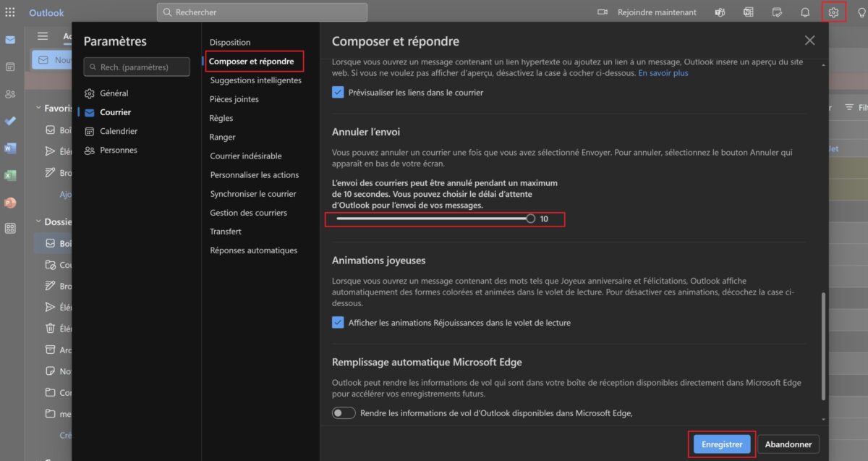Open the En savoir plus link

pos(663,73)
